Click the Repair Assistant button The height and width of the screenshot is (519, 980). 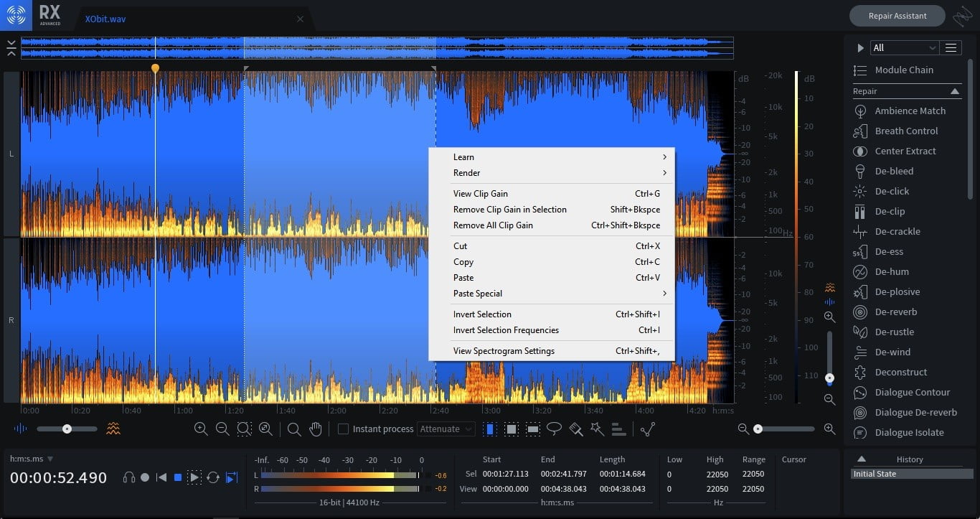(x=897, y=16)
